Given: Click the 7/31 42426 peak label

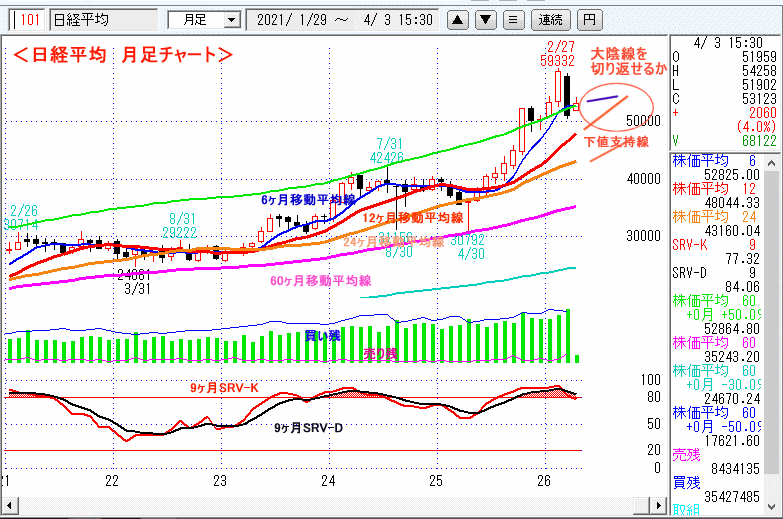Looking at the screenshot, I should pos(387,151).
